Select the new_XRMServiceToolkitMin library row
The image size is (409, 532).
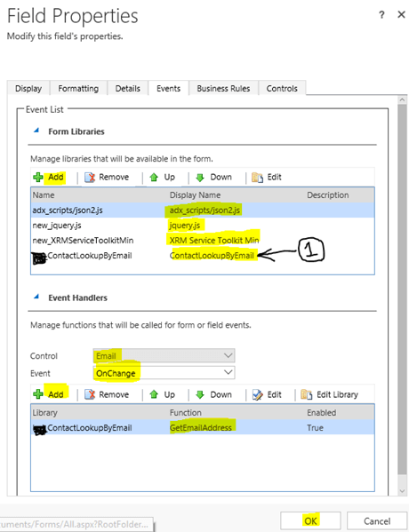(203, 240)
